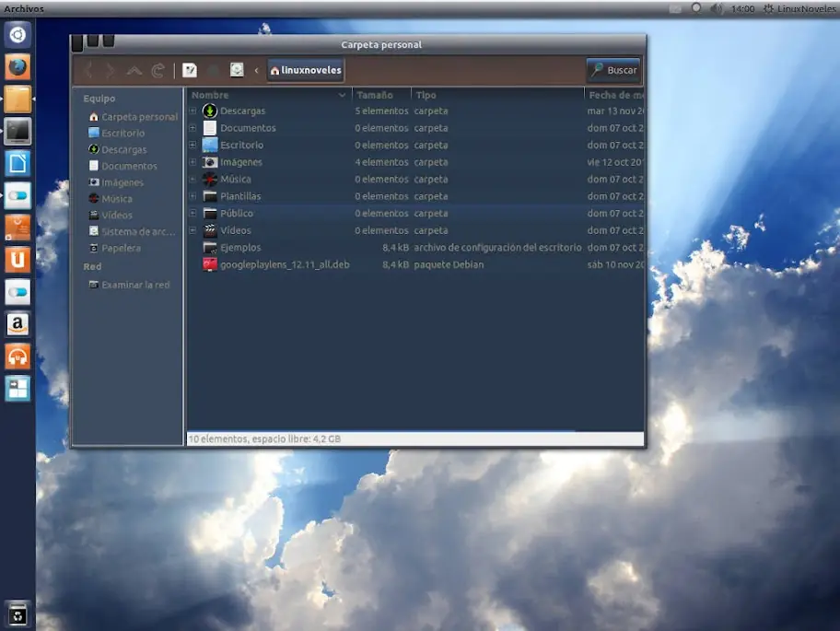This screenshot has height=631, width=840.
Task: Open Ubuntu Software Center launcher icon
Action: coord(17,228)
